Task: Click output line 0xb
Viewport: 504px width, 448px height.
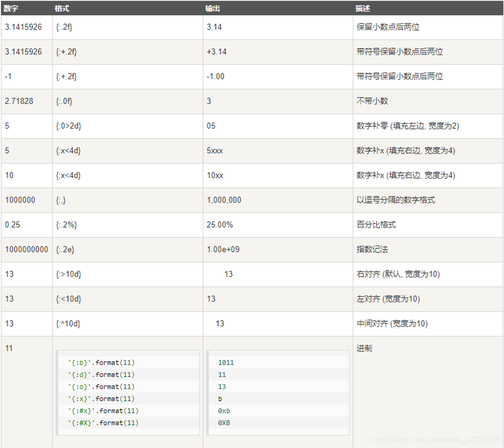Action: (x=224, y=411)
